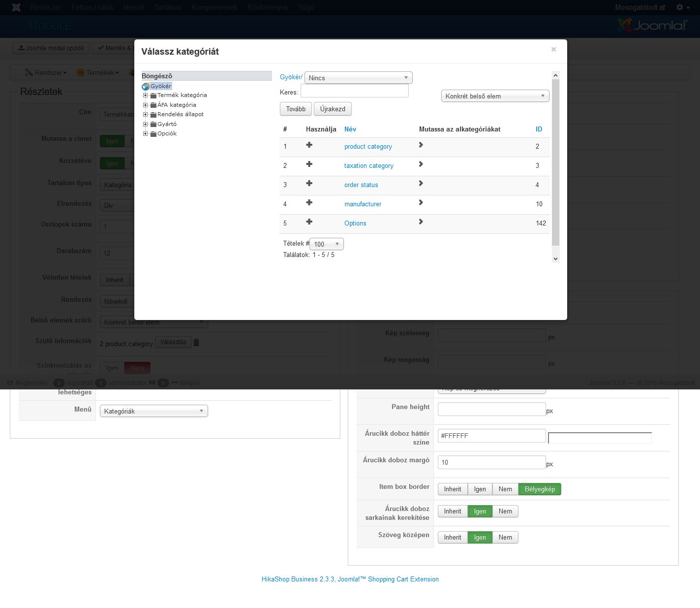Open the product category link
The width and height of the screenshot is (700, 608).
click(x=368, y=146)
